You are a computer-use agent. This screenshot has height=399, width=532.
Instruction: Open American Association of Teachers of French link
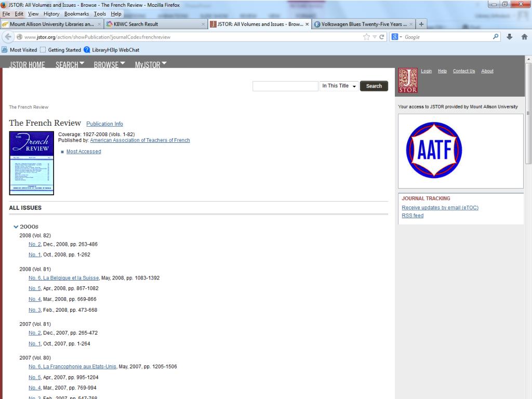coord(140,140)
